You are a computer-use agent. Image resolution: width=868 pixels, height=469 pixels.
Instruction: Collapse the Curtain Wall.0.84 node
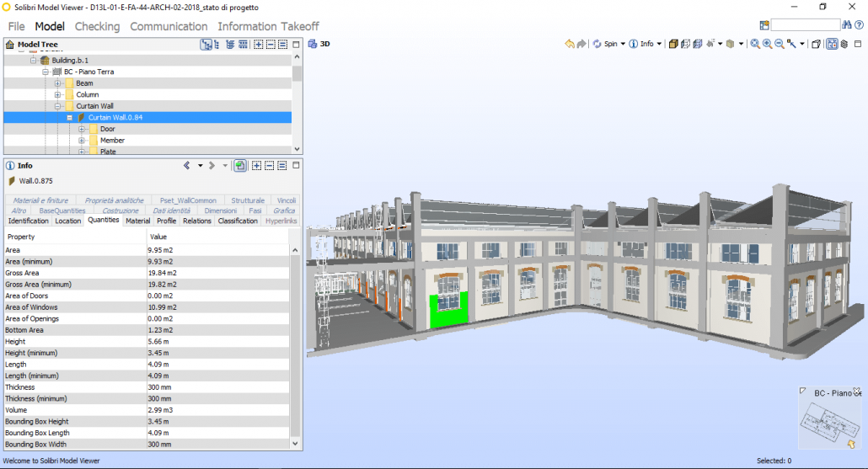70,117
